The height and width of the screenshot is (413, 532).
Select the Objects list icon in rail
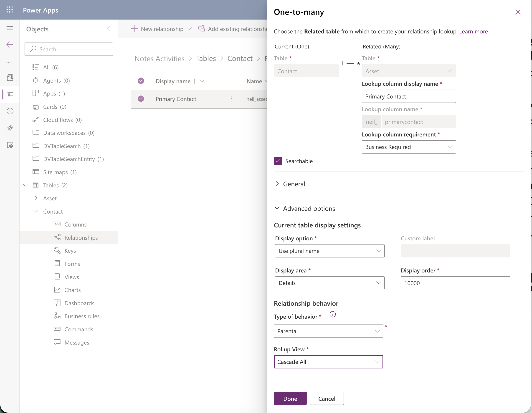pos(10,94)
